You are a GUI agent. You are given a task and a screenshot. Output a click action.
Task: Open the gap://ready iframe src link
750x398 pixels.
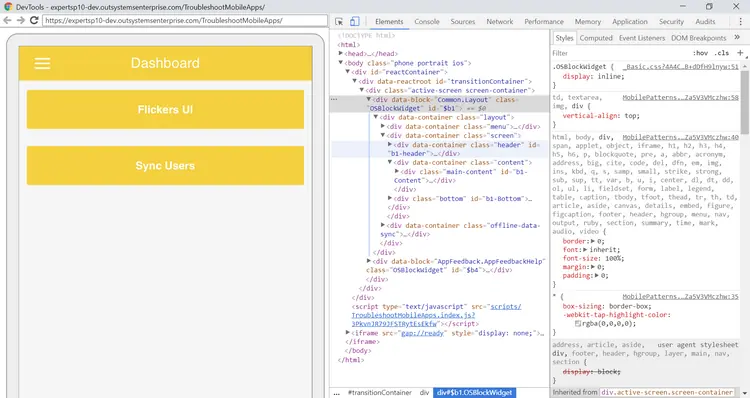click(422, 333)
